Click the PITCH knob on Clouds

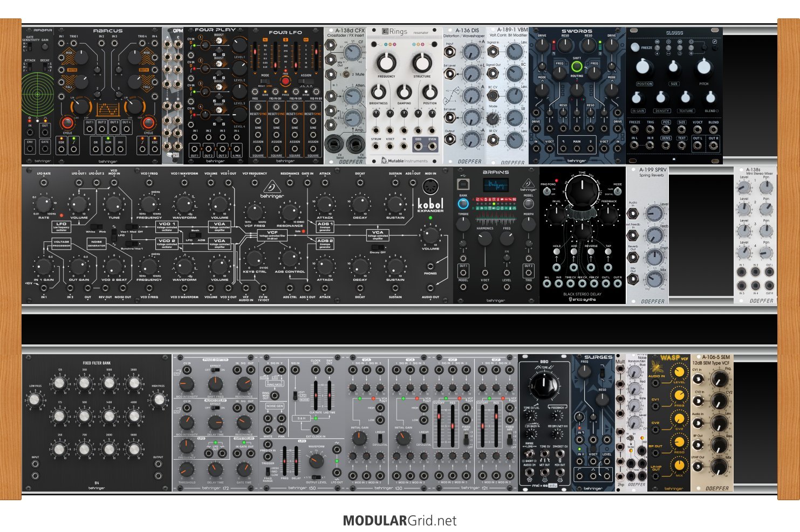click(703, 67)
